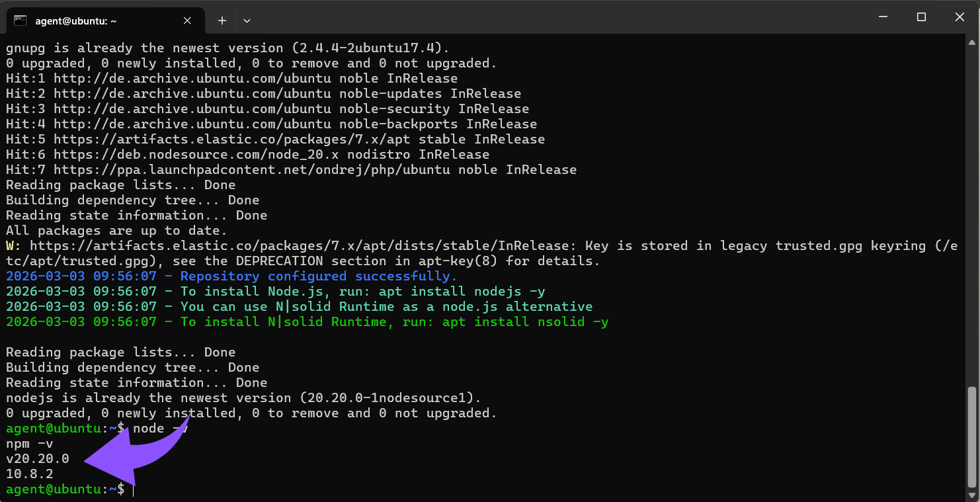
Task: Click the v20.20.0 version output text
Action: (36, 458)
